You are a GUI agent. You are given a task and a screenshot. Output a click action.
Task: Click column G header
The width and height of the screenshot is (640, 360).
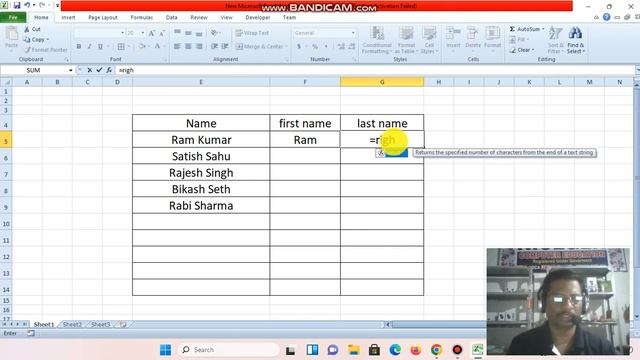click(382, 82)
